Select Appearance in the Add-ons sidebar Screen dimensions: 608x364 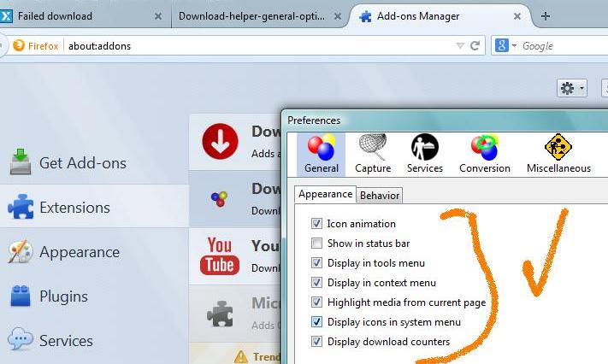[94, 251]
